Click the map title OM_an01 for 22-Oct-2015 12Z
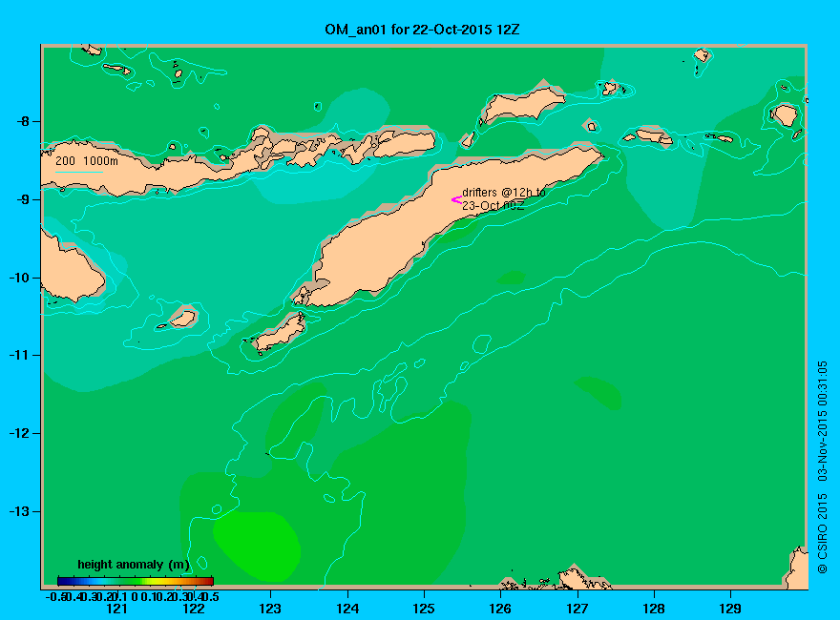Image resolution: width=840 pixels, height=620 pixels. pos(422,30)
